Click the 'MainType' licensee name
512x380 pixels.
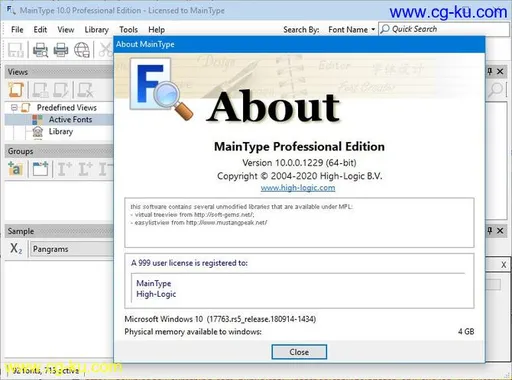coord(154,283)
